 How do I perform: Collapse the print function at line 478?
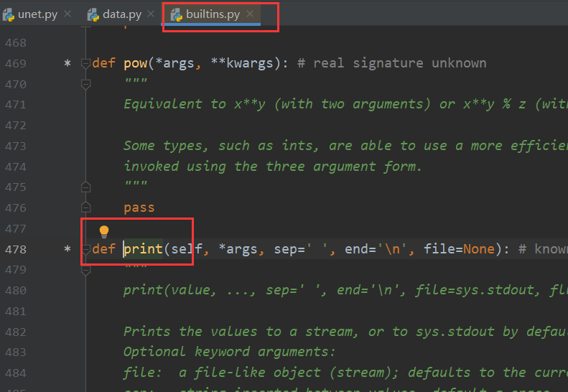85,249
